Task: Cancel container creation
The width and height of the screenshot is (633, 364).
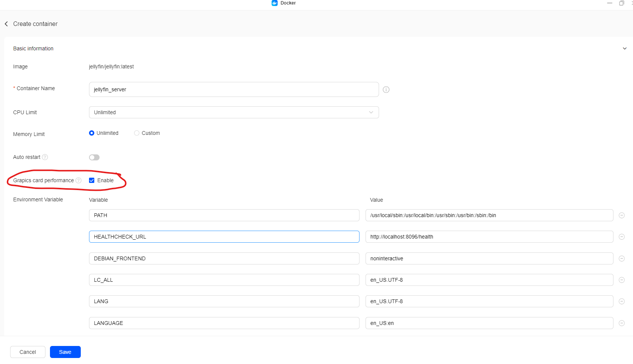Action: tap(28, 352)
